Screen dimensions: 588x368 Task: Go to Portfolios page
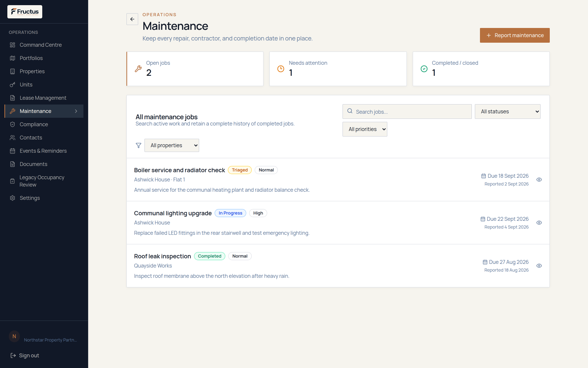pos(44,58)
